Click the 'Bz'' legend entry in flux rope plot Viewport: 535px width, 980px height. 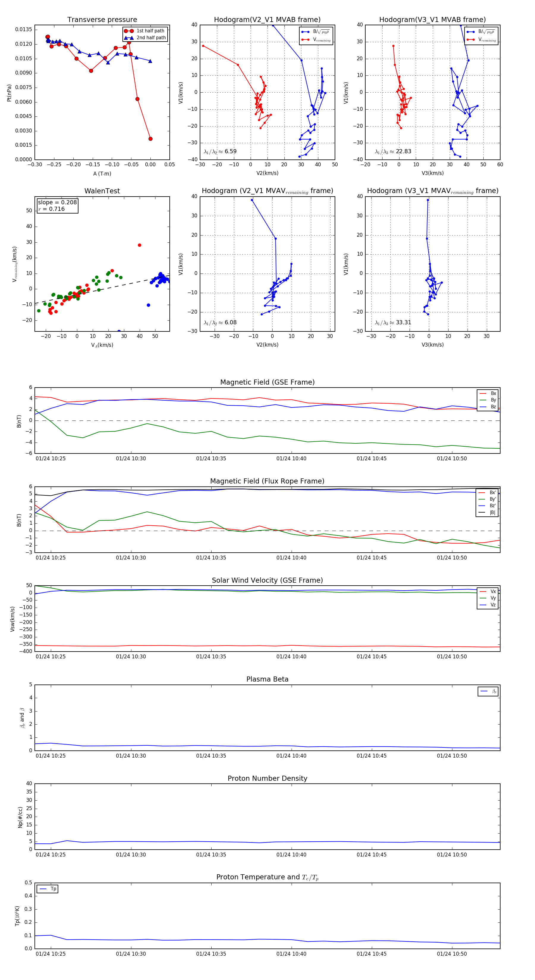(488, 506)
